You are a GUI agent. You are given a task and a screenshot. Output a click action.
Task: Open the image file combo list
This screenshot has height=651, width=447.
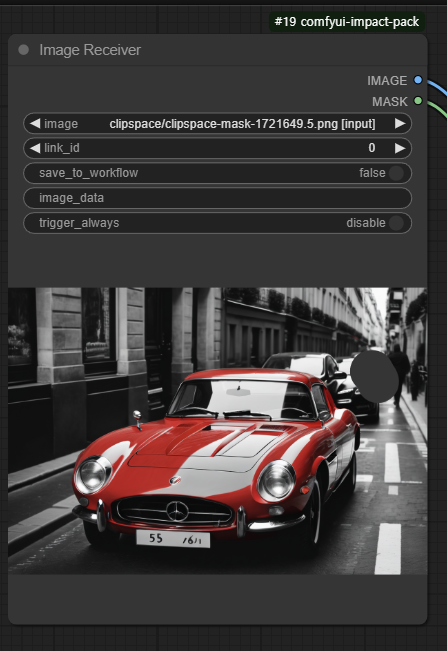click(x=217, y=123)
